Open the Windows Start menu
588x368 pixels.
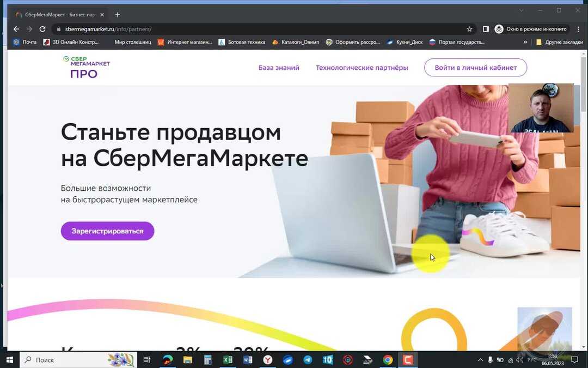(x=9, y=360)
